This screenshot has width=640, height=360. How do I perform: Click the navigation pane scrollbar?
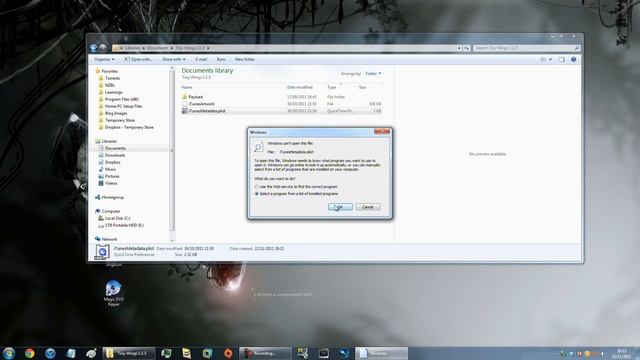pos(172,151)
